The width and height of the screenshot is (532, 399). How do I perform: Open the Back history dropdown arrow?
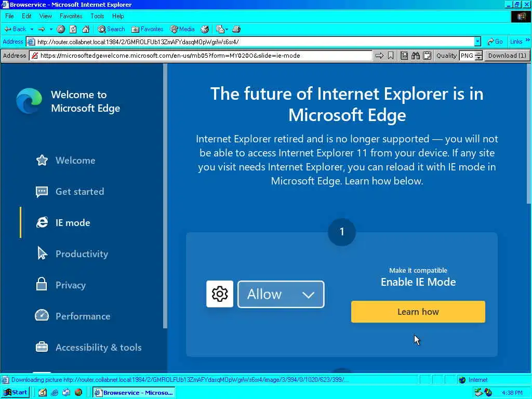(x=32, y=29)
